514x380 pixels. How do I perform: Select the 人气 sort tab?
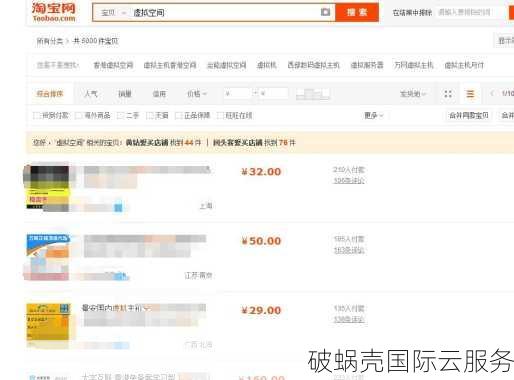click(91, 94)
